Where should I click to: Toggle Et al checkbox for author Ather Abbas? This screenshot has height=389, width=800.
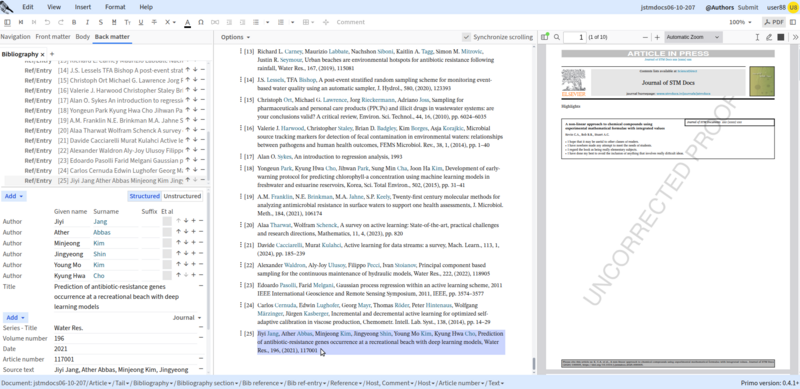pos(167,232)
